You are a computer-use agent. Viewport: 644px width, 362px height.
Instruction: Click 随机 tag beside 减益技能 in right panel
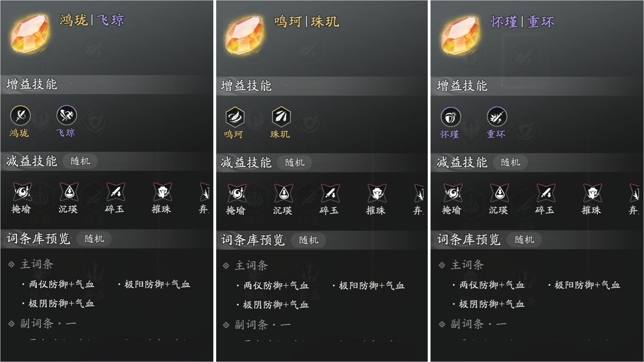coord(511,162)
